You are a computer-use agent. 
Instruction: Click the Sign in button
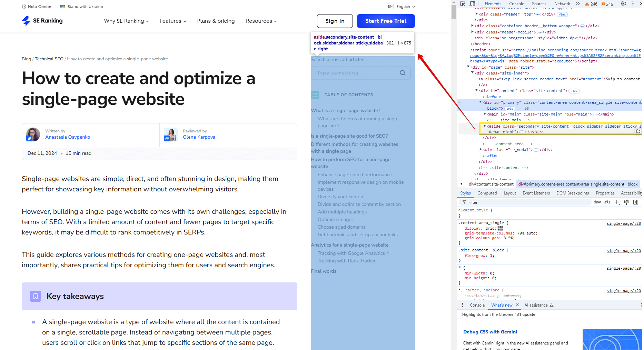point(335,21)
